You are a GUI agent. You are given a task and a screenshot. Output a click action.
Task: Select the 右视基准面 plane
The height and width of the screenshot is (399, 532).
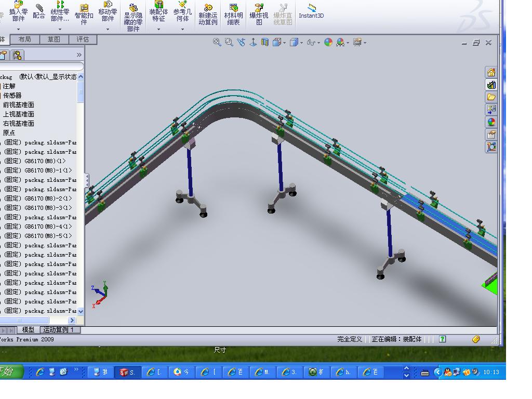point(19,124)
